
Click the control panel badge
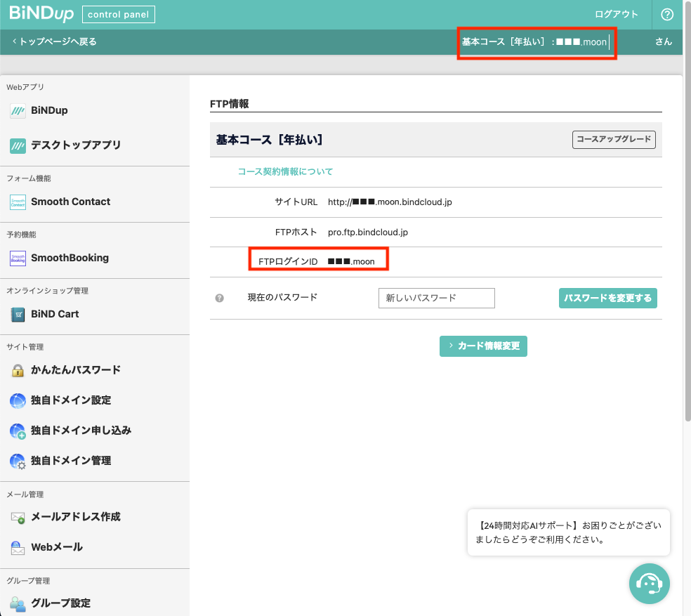pyautogui.click(x=118, y=15)
